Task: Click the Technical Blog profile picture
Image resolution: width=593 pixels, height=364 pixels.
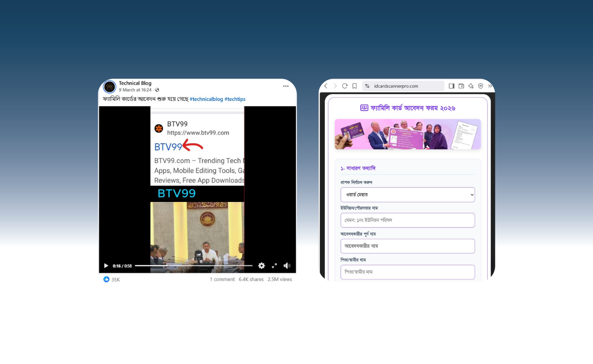Action: coord(110,87)
